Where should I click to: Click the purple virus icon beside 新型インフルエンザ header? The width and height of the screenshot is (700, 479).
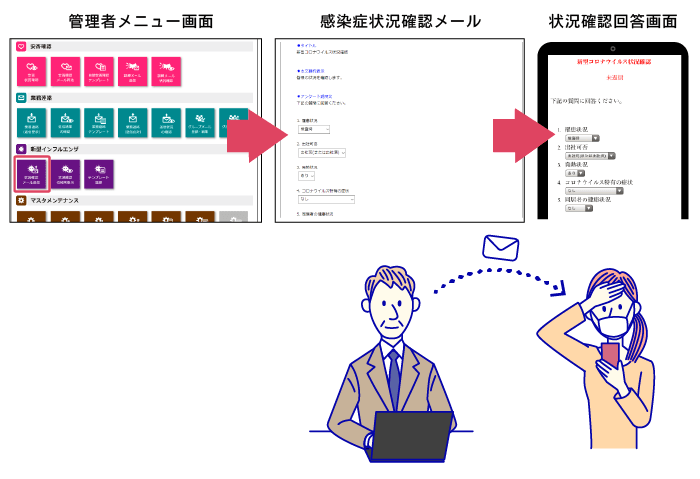tap(21, 149)
